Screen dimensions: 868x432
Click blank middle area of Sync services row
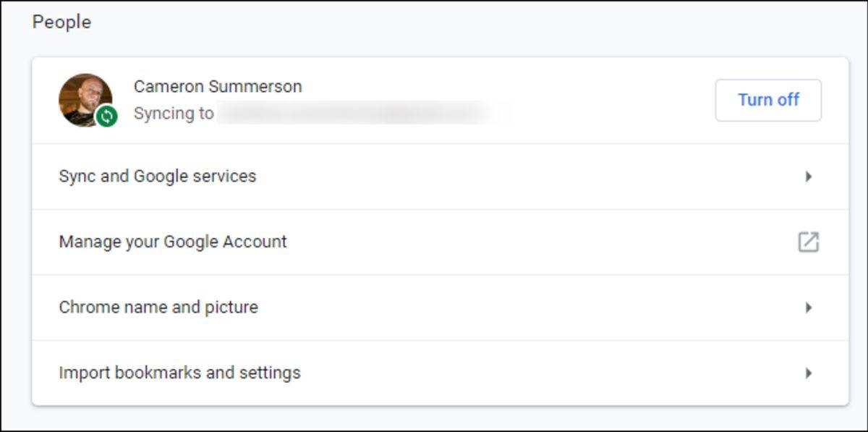[506, 177]
